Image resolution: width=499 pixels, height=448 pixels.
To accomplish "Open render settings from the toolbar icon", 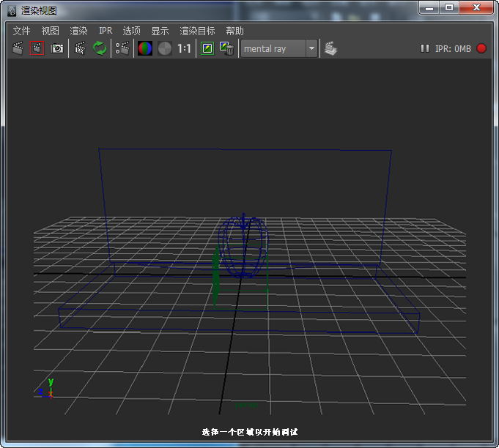I will click(122, 48).
